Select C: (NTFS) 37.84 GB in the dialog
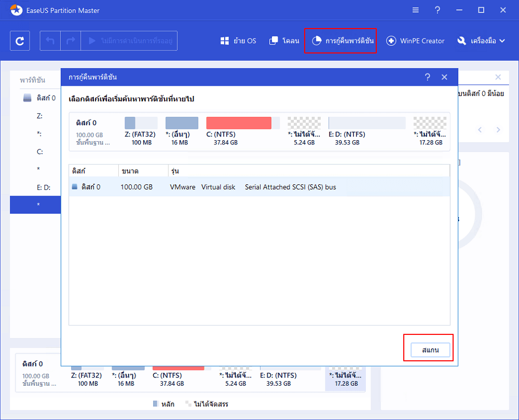 coord(242,131)
